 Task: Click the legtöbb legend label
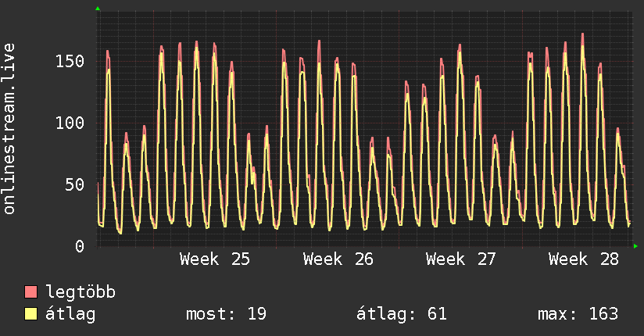(80, 293)
